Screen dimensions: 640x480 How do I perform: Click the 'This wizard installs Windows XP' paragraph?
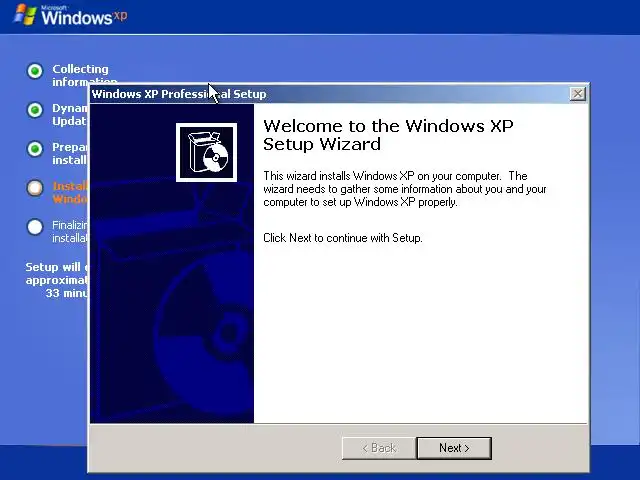pyautogui.click(x=404, y=189)
